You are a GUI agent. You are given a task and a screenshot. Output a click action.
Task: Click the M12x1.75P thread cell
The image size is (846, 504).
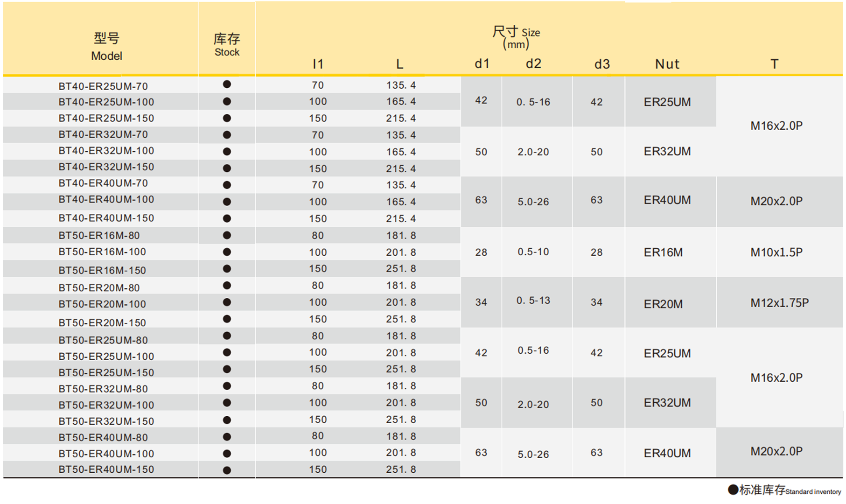779,303
